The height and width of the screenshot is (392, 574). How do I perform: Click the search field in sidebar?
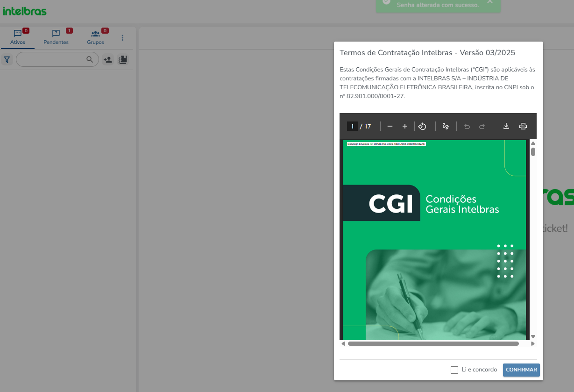click(57, 59)
